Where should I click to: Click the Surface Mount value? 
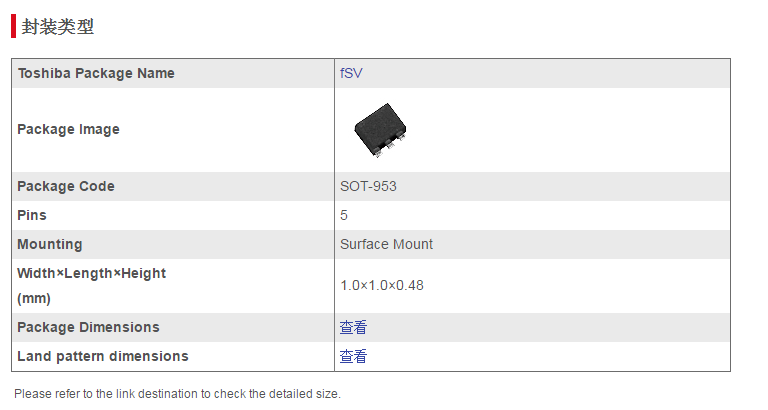[x=386, y=244]
